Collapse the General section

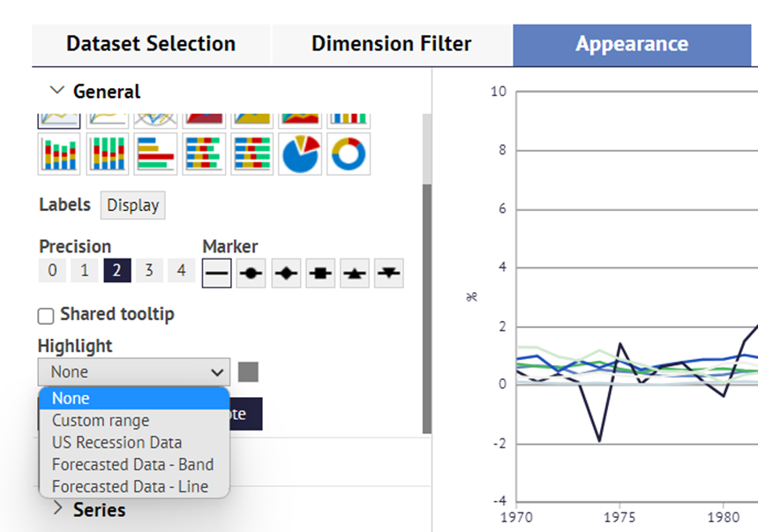[57, 90]
